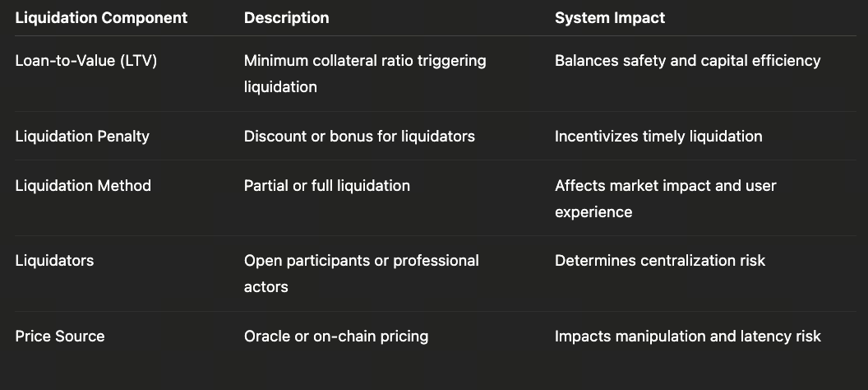868x390 pixels.
Task: Click the Description column header
Action: click(286, 17)
